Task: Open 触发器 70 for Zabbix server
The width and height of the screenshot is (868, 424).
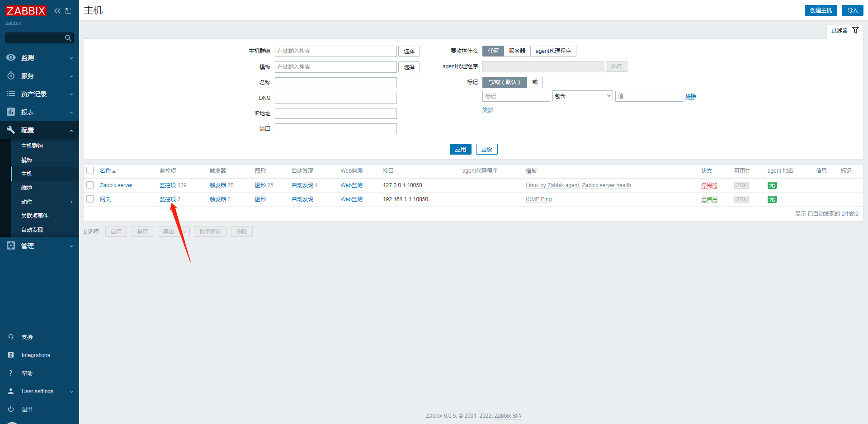Action: tap(218, 185)
